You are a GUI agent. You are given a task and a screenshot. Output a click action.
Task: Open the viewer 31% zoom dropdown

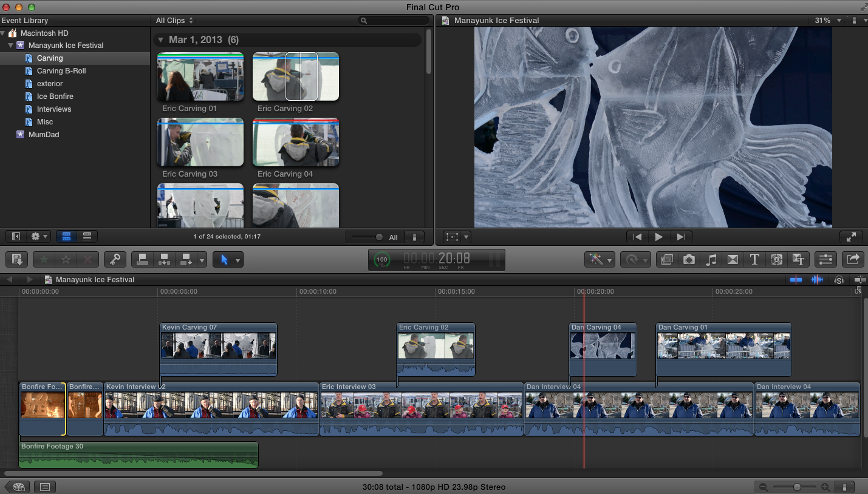click(828, 21)
